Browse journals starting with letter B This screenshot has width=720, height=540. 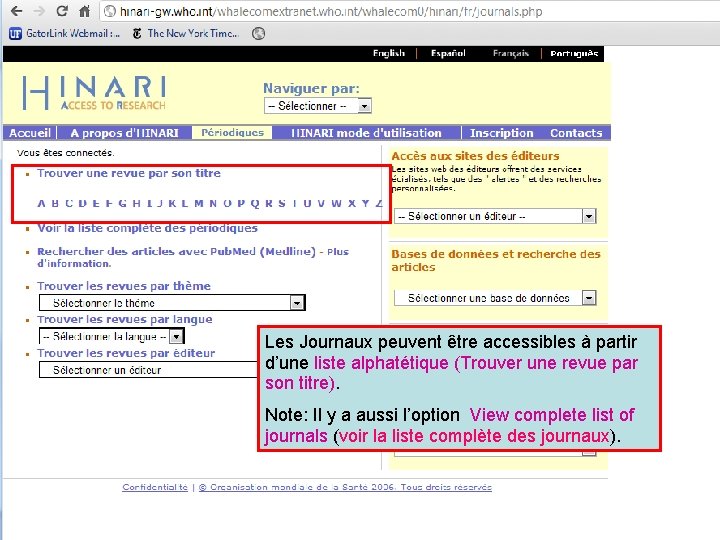click(55, 203)
